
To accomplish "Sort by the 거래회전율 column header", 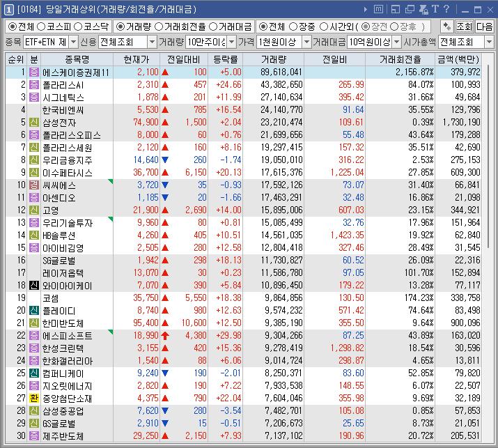I will [400, 59].
